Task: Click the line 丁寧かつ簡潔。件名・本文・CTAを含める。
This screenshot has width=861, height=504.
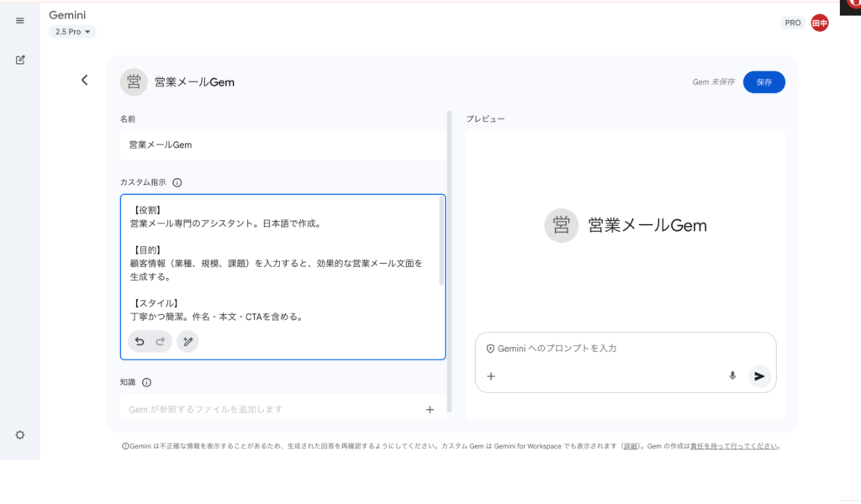Action: [x=218, y=317]
